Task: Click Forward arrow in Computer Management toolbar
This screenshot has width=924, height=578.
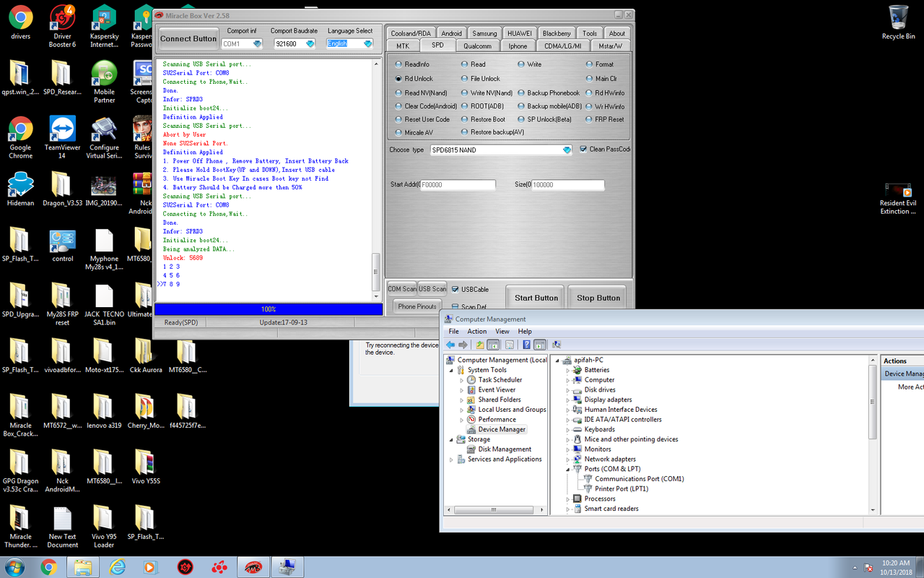Action: coord(463,345)
